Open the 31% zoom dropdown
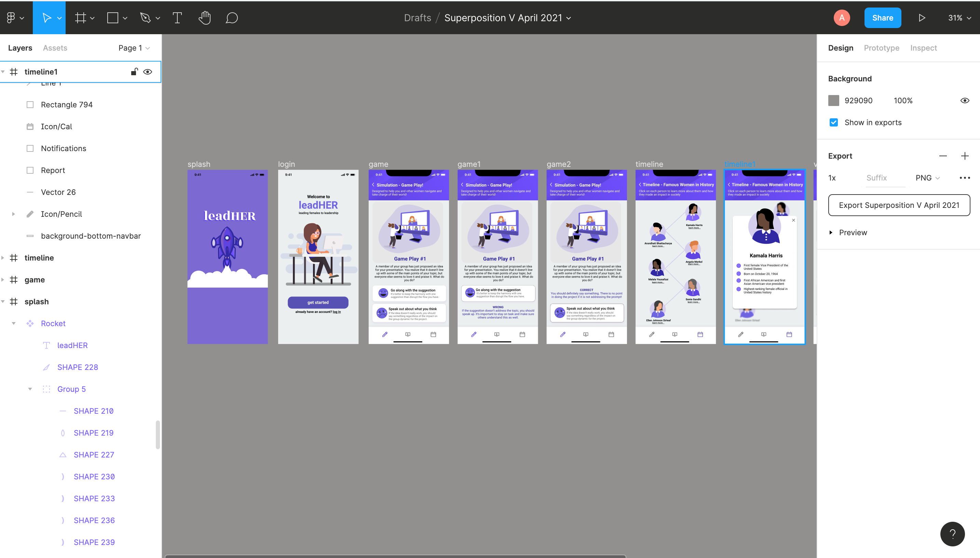Viewport: 980px width, 558px height. coord(959,18)
